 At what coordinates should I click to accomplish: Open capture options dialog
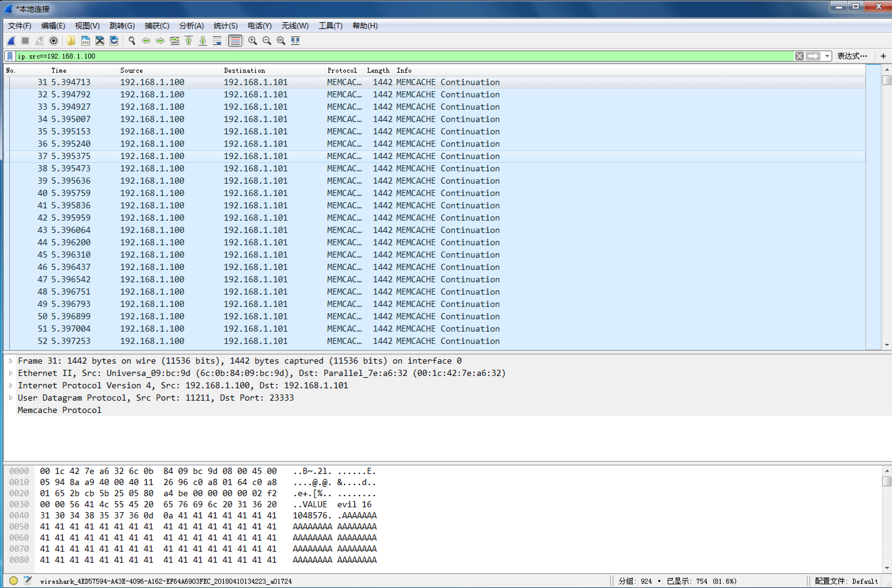point(54,41)
